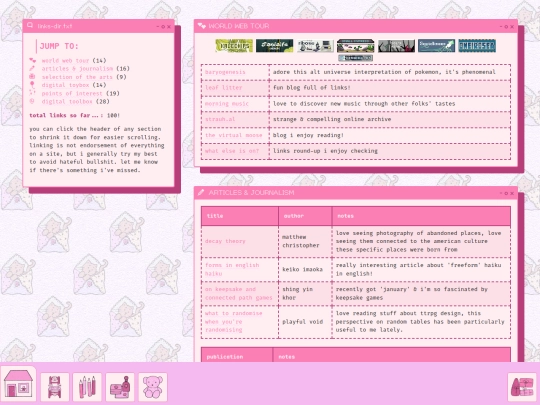Open the teal ONEIROSEA banner button
This screenshot has width=540, height=405.
pyautogui.click(x=477, y=45)
